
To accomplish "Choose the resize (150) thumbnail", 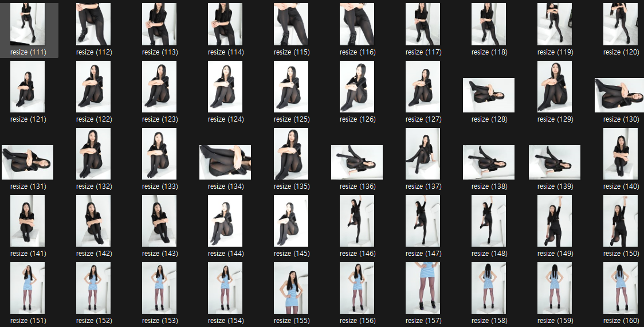I will (x=621, y=221).
